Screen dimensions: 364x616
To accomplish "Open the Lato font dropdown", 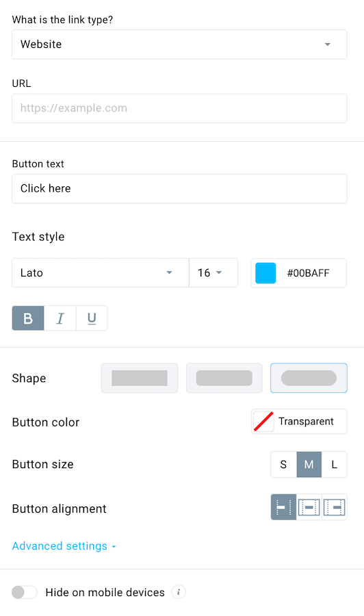I will click(x=101, y=272).
